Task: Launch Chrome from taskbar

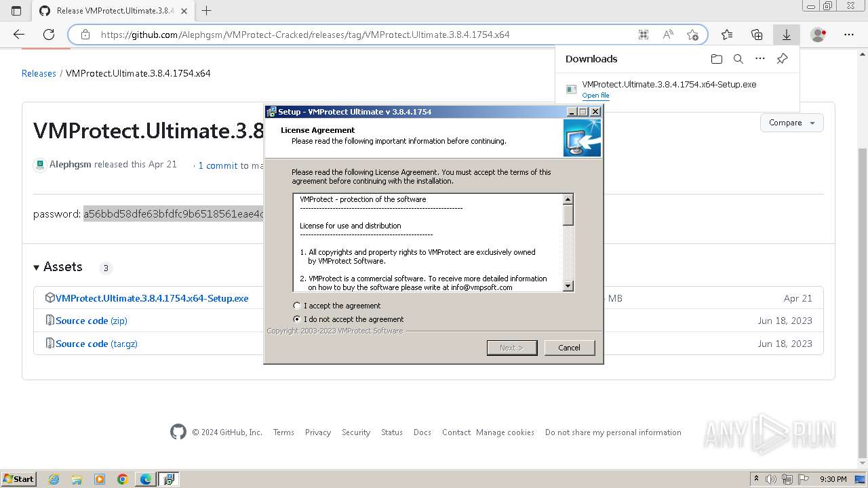Action: [x=123, y=479]
